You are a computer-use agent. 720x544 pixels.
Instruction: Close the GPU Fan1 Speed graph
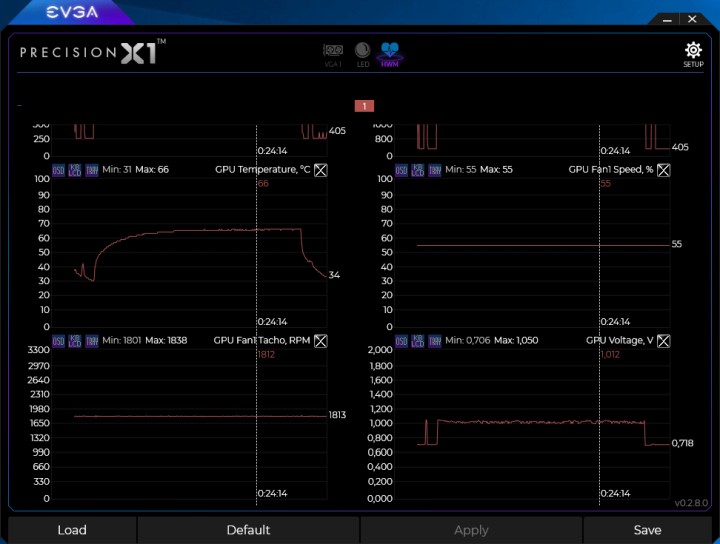(x=664, y=170)
